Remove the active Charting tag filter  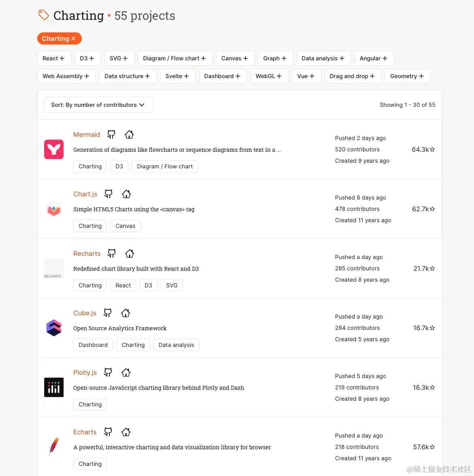pyautogui.click(x=73, y=38)
